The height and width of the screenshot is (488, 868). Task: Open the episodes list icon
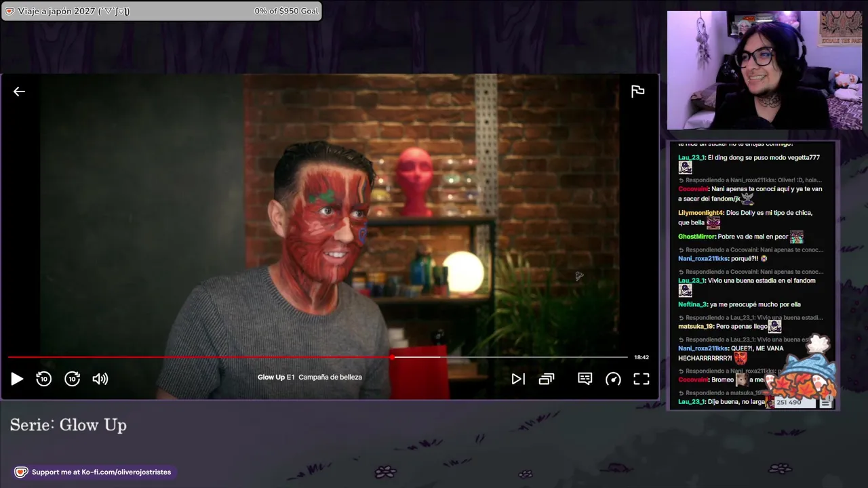click(547, 379)
